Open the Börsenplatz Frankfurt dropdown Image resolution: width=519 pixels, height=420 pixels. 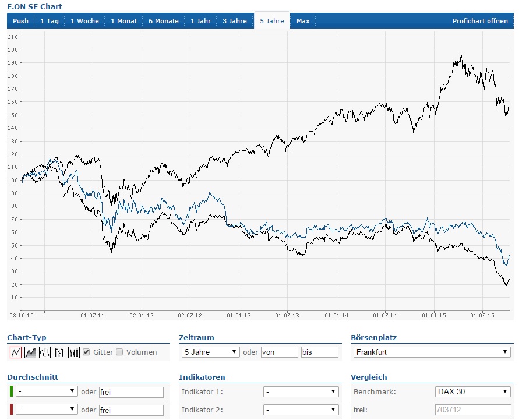432,352
